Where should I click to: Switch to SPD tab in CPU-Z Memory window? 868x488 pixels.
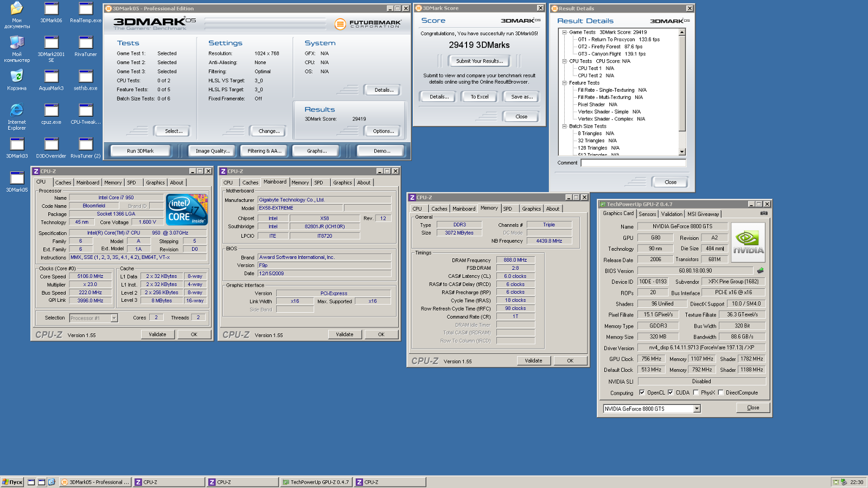tap(508, 208)
